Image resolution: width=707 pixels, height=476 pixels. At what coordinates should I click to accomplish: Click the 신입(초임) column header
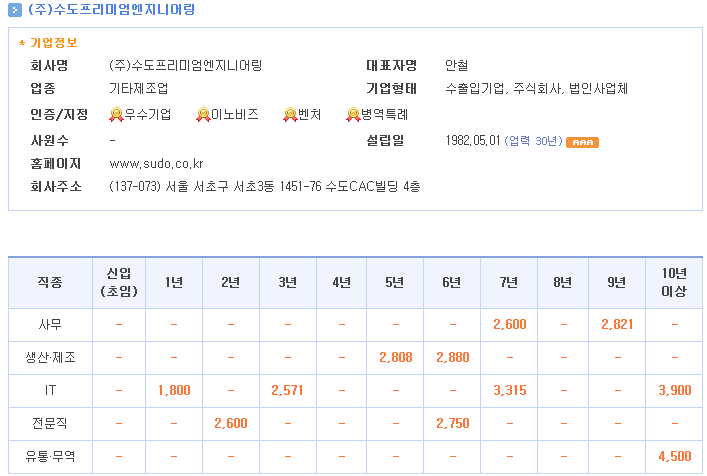(119, 283)
